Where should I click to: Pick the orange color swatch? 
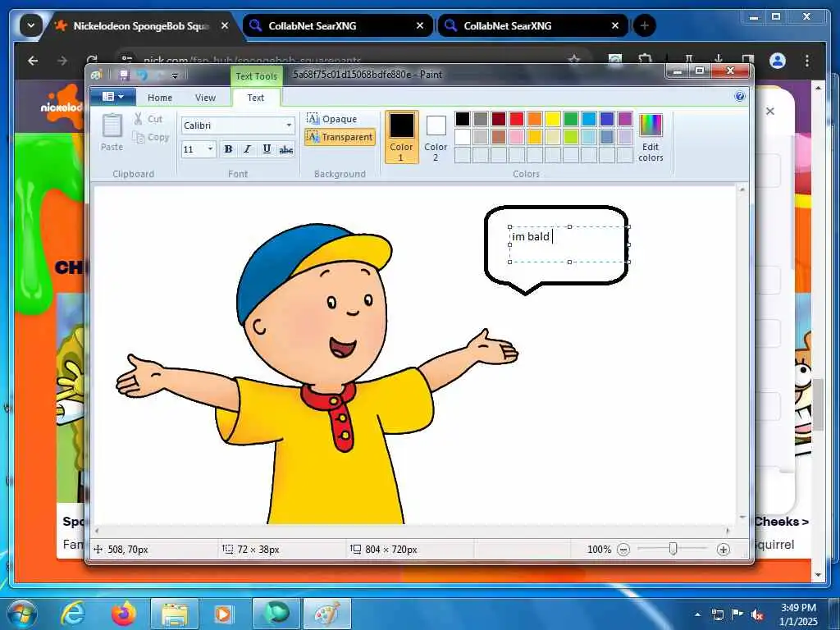[x=535, y=118]
